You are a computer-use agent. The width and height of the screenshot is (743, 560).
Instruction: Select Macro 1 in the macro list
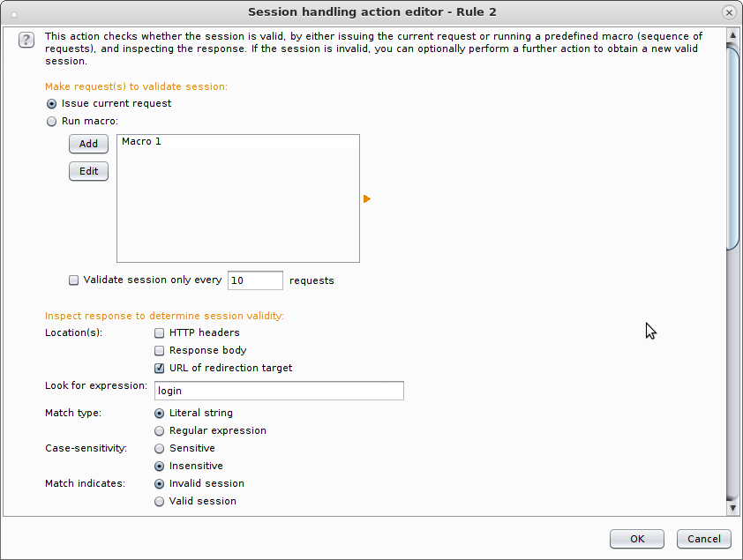point(238,141)
